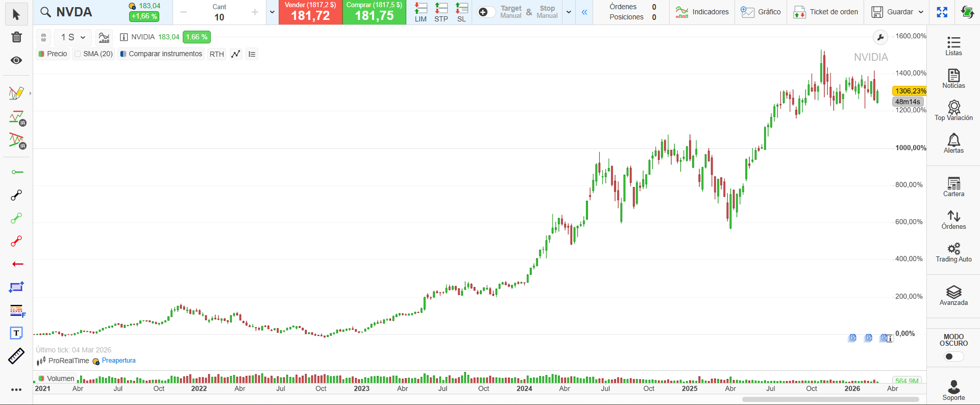Select the AI trend channel tool
The width and height of the screenshot is (980, 405).
(x=17, y=140)
